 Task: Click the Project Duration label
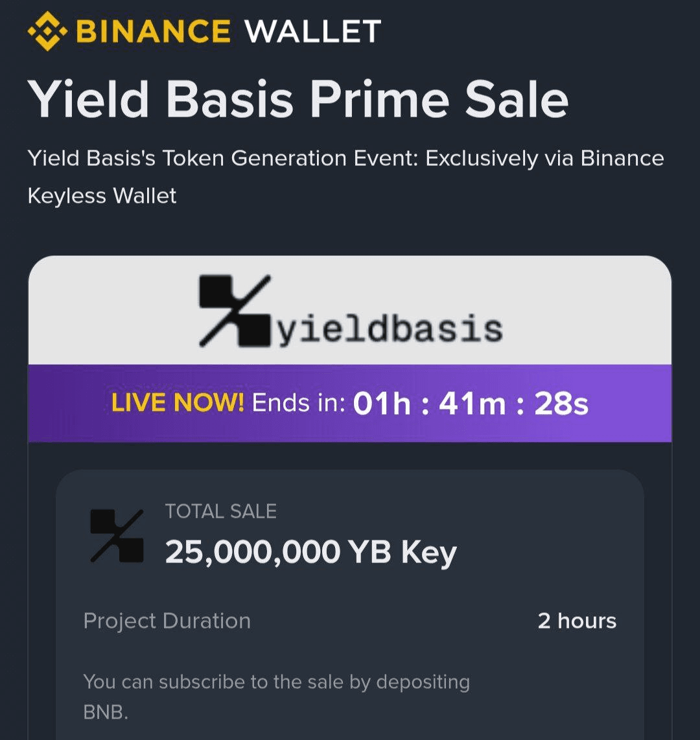click(167, 621)
